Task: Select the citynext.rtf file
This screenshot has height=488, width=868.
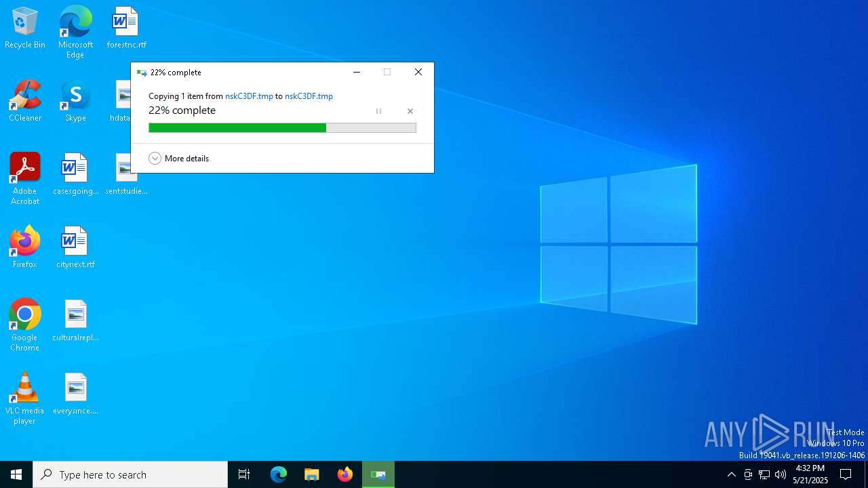Action: pyautogui.click(x=75, y=247)
